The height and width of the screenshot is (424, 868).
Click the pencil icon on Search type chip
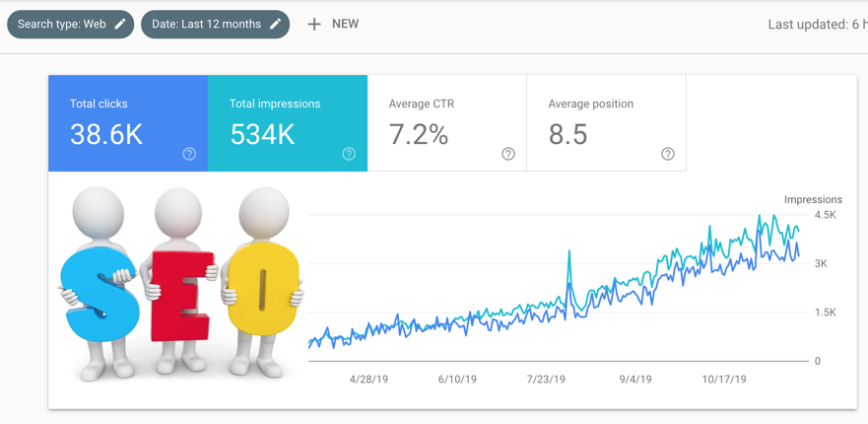[120, 24]
